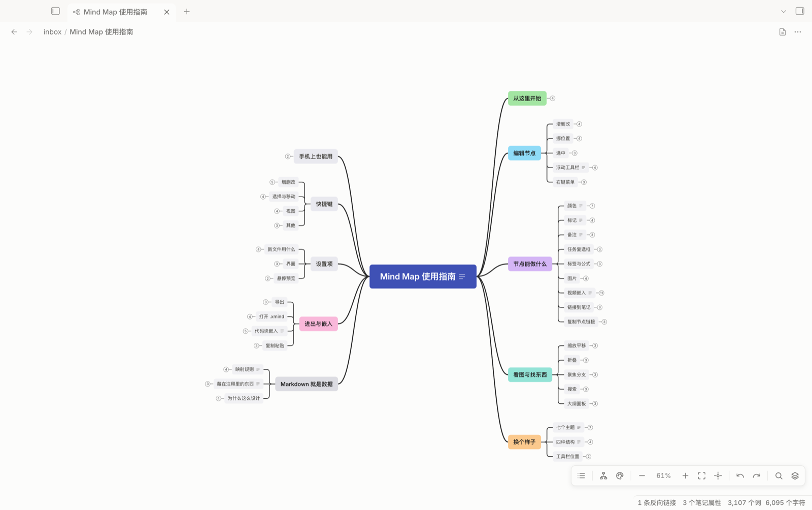Open a new tab with plus icon
812x510 pixels.
click(187, 12)
